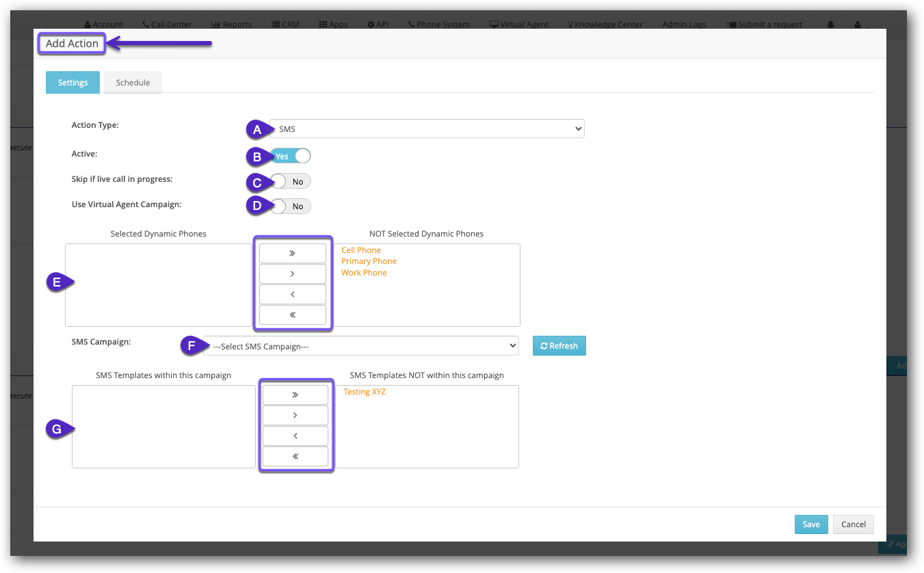The height and width of the screenshot is (573, 924).
Task: Open the Action Type SMS dropdown
Action: coord(427,129)
